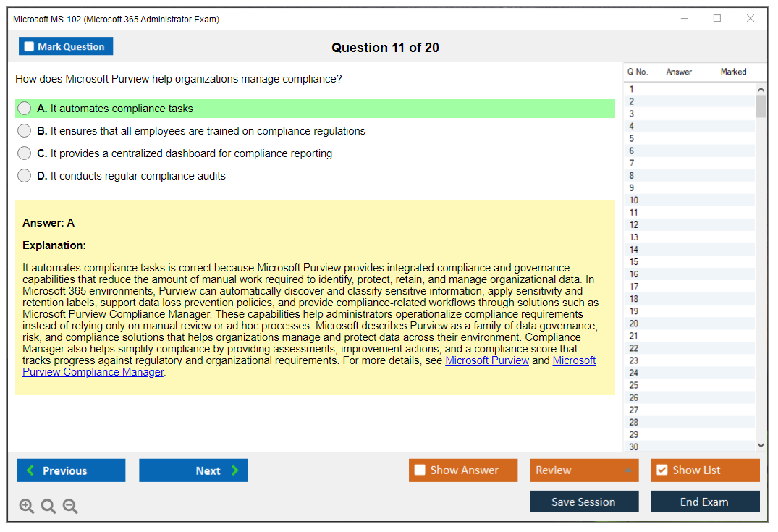Select question row 1 in list

click(689, 89)
